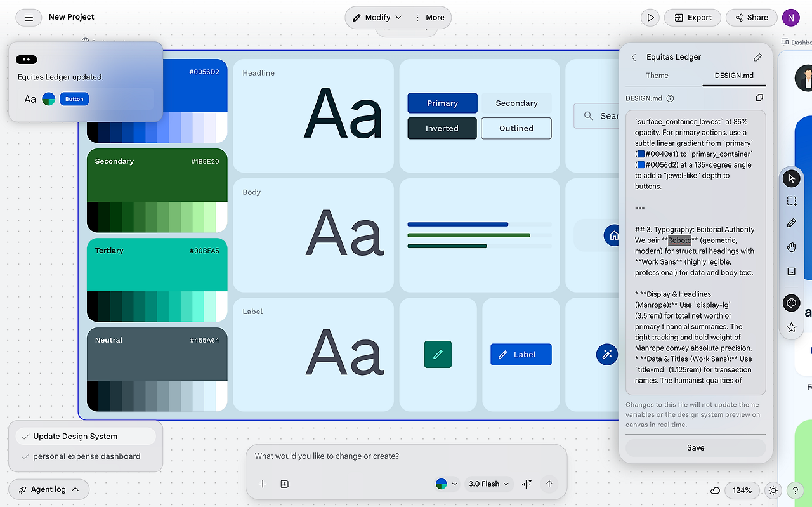812x507 pixels.
Task: Click the preview search input field
Action: pos(597,116)
